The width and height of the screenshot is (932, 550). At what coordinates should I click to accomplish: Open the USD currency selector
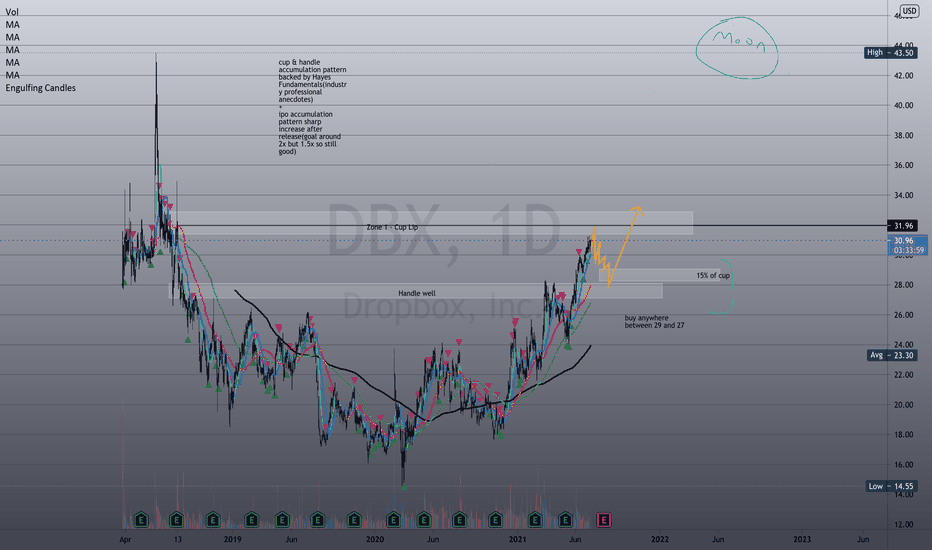tap(909, 11)
